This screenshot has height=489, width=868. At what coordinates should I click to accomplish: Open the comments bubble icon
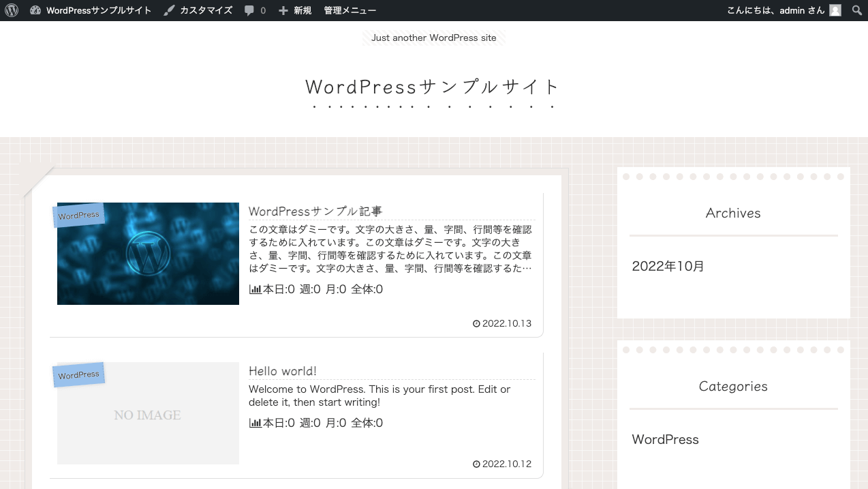pos(250,10)
